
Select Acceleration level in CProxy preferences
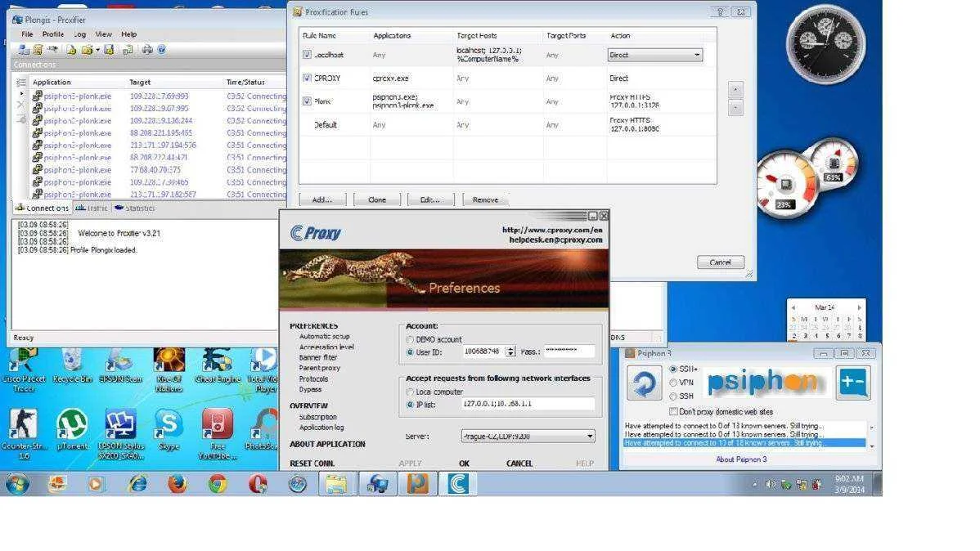pos(326,347)
